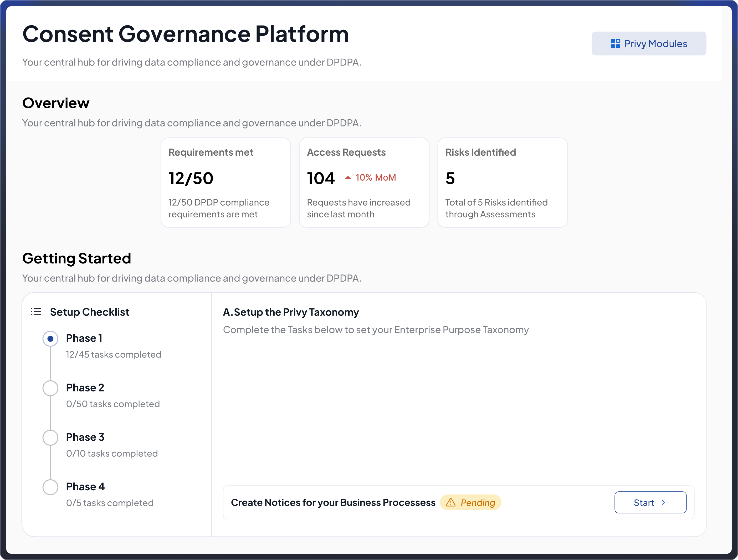Click Create Notices for Business Processes row
The height and width of the screenshot is (560, 738).
pos(458,502)
